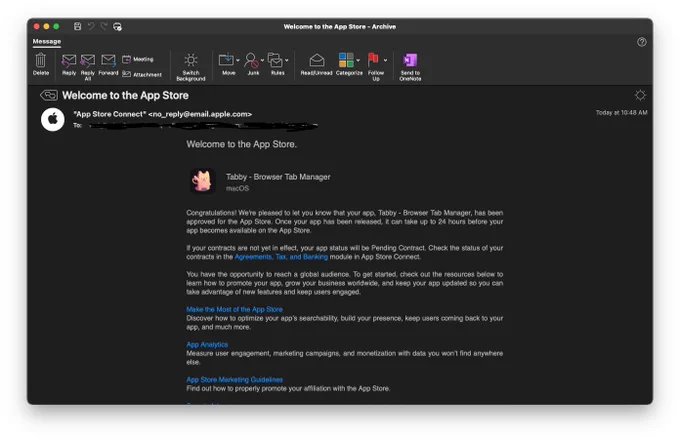The height and width of the screenshot is (441, 680).
Task: Delete this email with the trash icon
Action: tap(41, 60)
